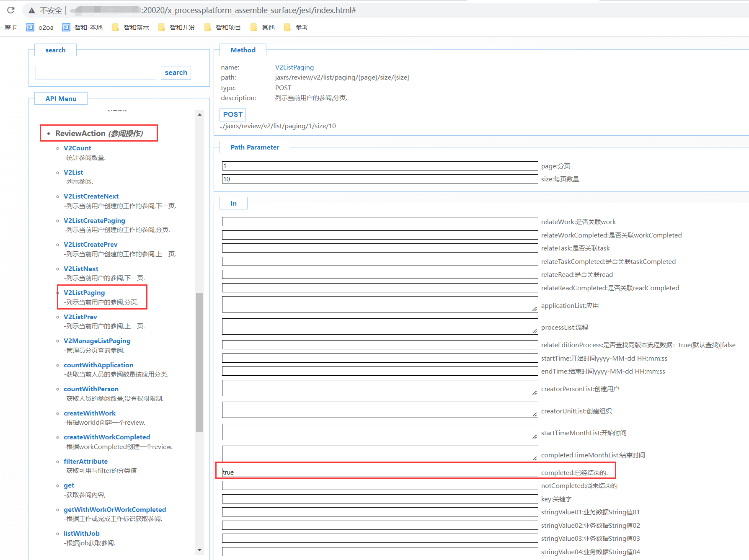Open the 参考 bookmark folder
Image resolution: width=749 pixels, height=560 pixels.
296,28
